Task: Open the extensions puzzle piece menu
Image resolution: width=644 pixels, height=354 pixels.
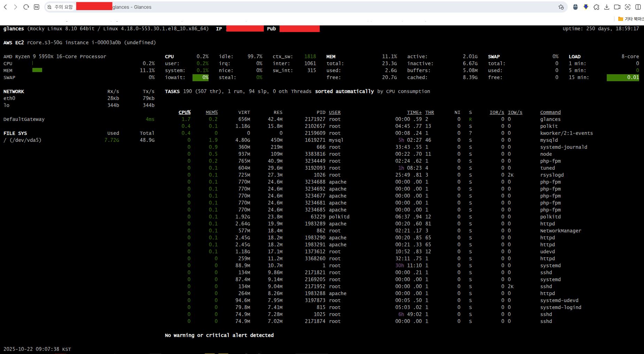Action: click(x=596, y=7)
